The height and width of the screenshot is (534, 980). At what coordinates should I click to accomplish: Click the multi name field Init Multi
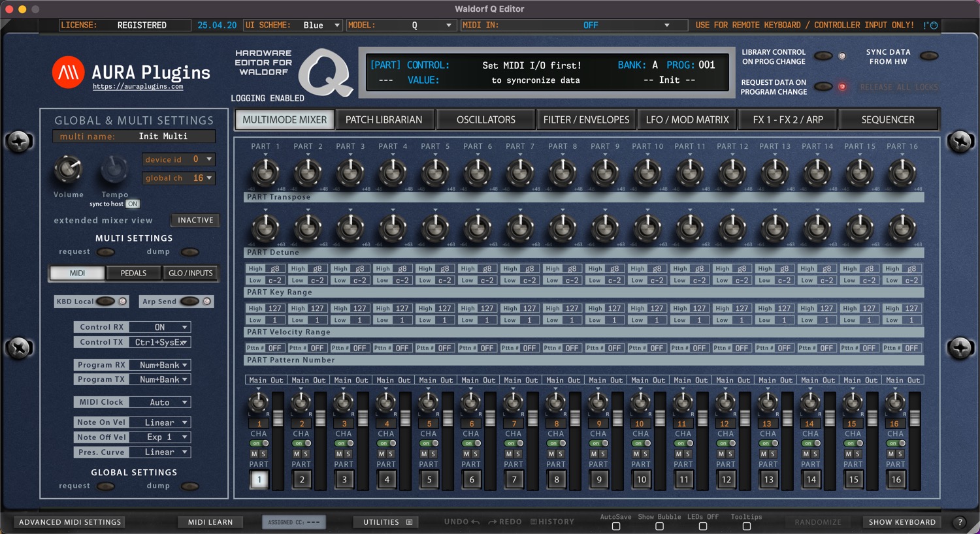[x=134, y=136]
